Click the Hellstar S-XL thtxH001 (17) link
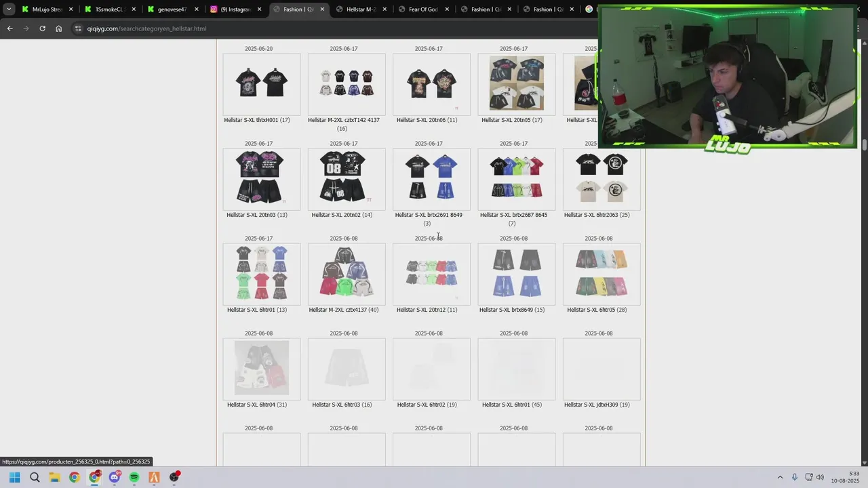Image resolution: width=868 pixels, height=488 pixels. click(x=257, y=120)
